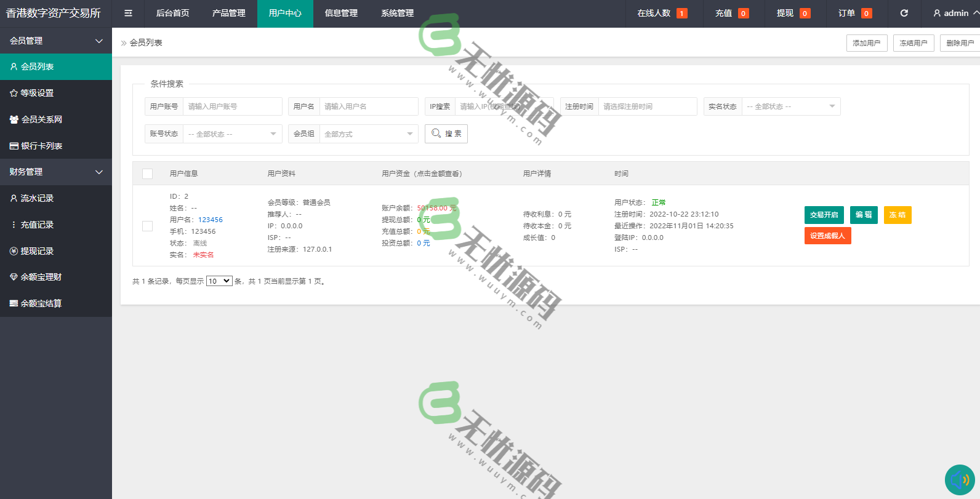The height and width of the screenshot is (499, 980).
Task: Open the 注册时间 date picker field
Action: point(647,106)
